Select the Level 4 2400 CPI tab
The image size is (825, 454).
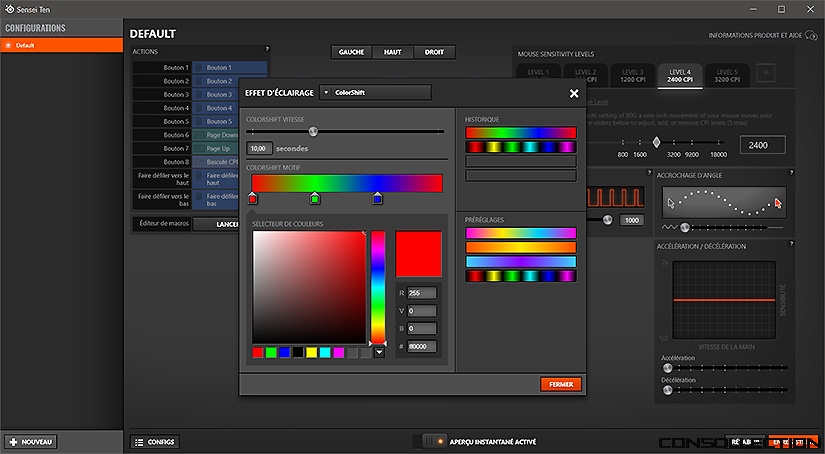[680, 75]
